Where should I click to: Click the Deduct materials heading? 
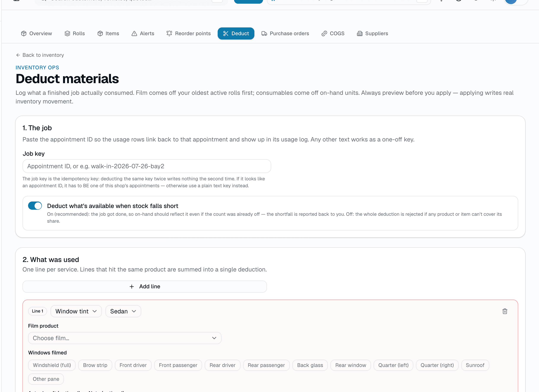coord(67,79)
